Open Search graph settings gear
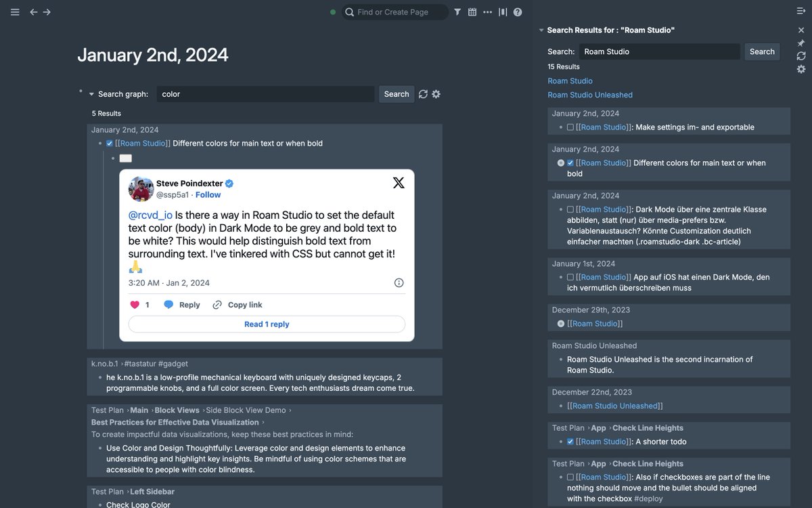 coord(436,94)
